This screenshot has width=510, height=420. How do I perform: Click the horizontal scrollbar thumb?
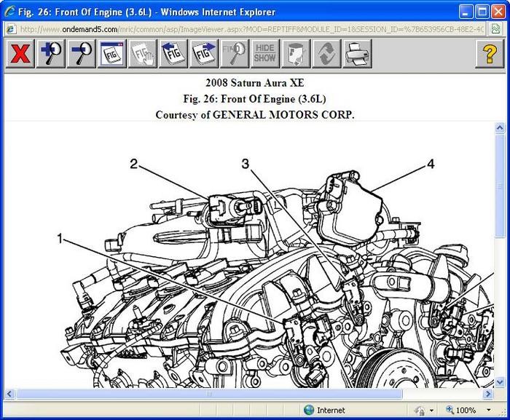point(210,394)
